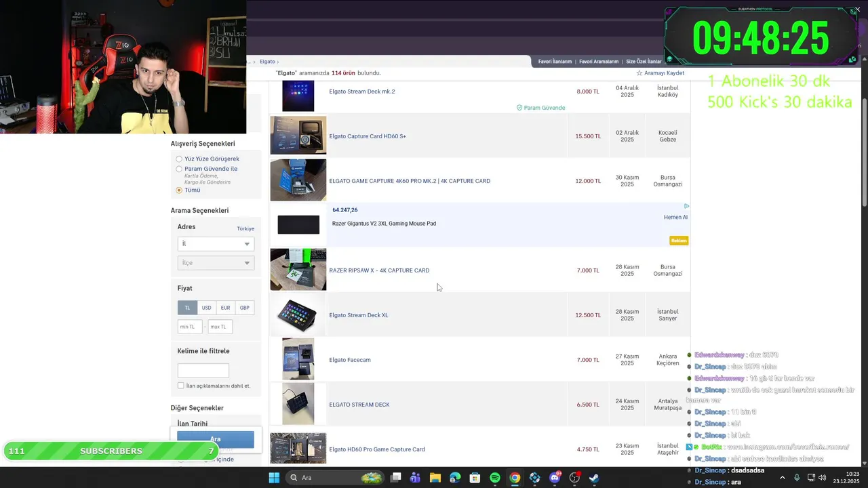868x488 pixels.
Task: Open Discord from the taskbar
Action: 555,478
